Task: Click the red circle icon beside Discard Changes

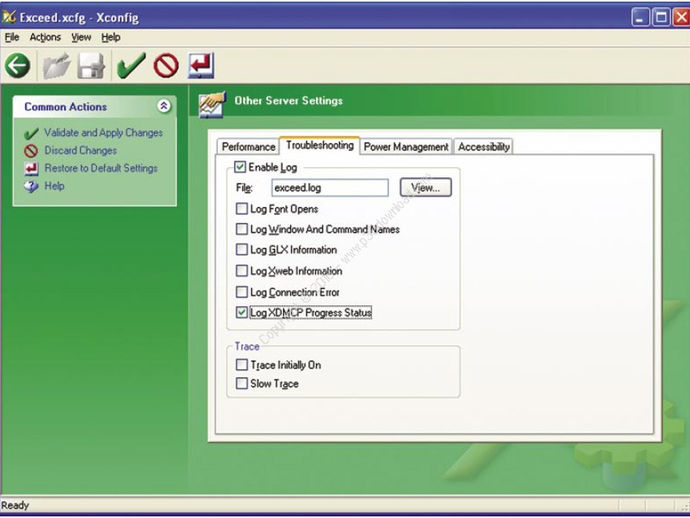Action: tap(31, 151)
